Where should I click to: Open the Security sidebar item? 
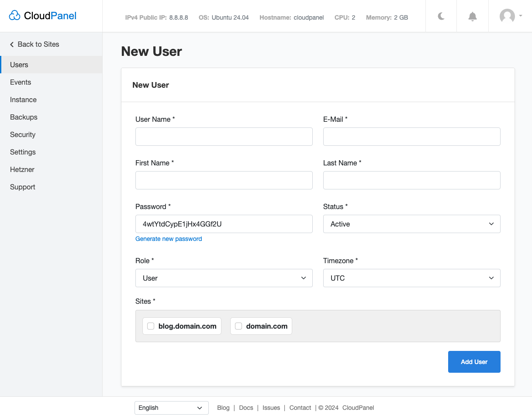23,134
